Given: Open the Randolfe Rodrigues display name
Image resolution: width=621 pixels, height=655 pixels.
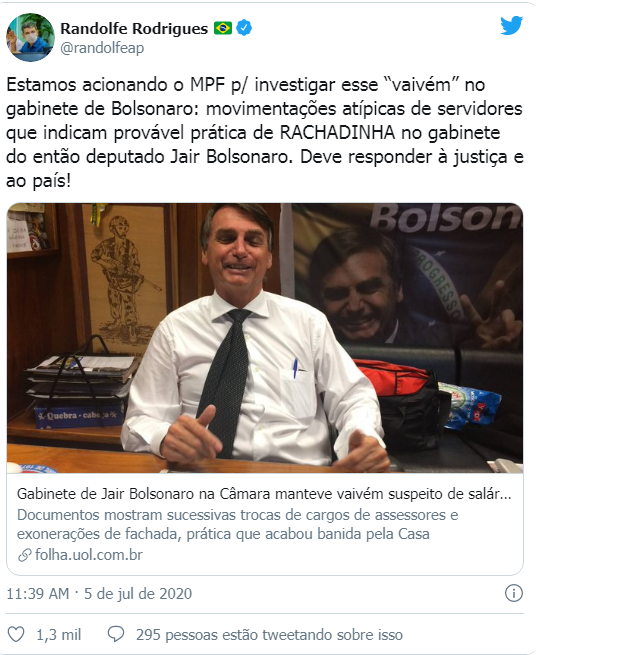Looking at the screenshot, I should (134, 28).
